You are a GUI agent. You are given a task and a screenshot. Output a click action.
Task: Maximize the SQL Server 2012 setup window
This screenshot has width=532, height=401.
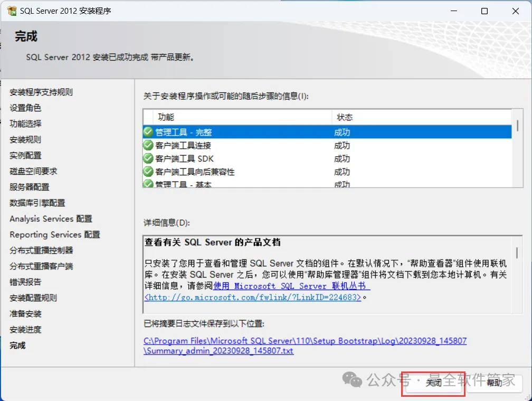484,11
